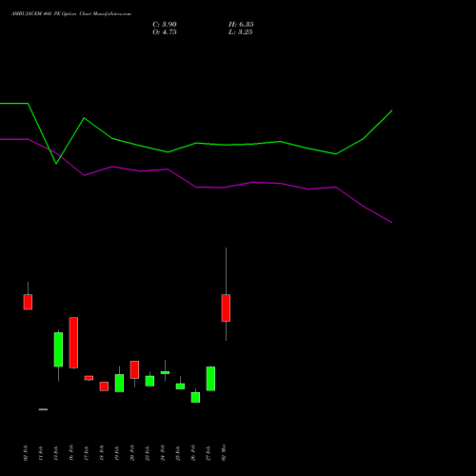Click the tall red candle above 16 Feb
This screenshot has height=476, width=476.
[x=73, y=343]
